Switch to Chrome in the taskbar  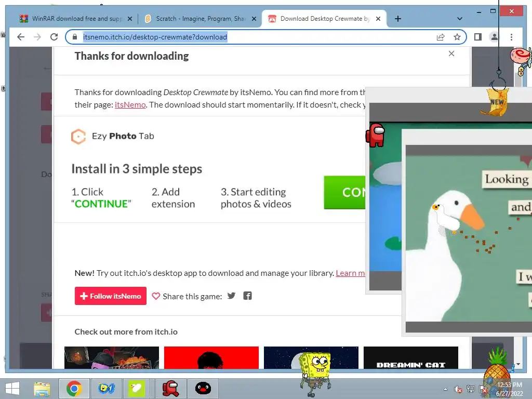point(74,389)
